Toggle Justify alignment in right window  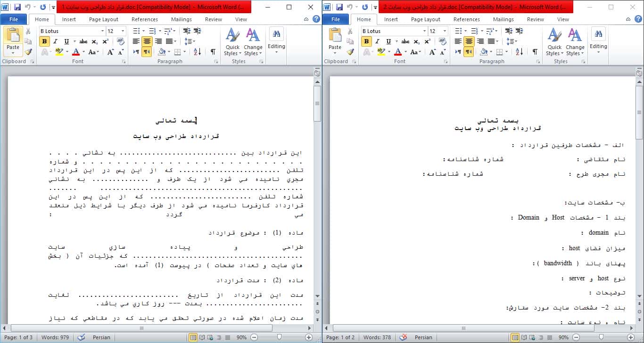pyautogui.click(x=491, y=41)
